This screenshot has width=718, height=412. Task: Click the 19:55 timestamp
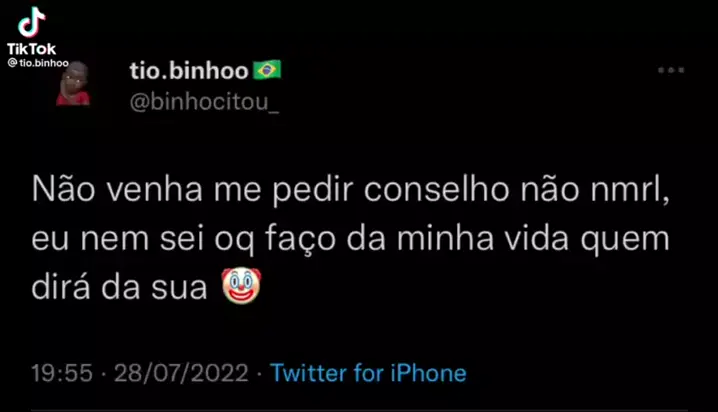click(62, 373)
